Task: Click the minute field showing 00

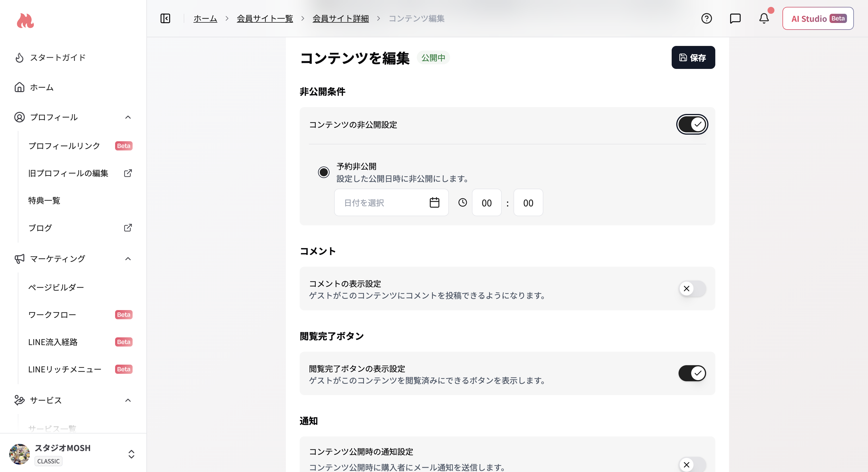Action: pos(528,203)
